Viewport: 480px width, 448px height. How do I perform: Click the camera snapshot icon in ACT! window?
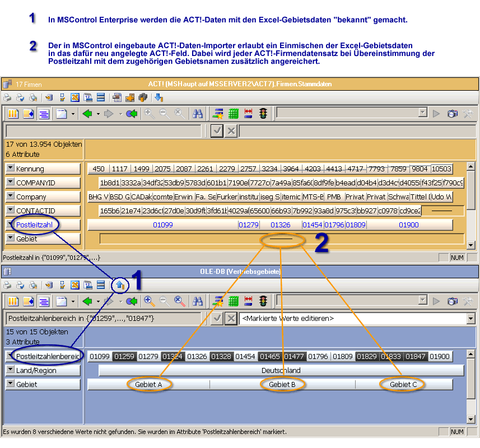point(453,114)
